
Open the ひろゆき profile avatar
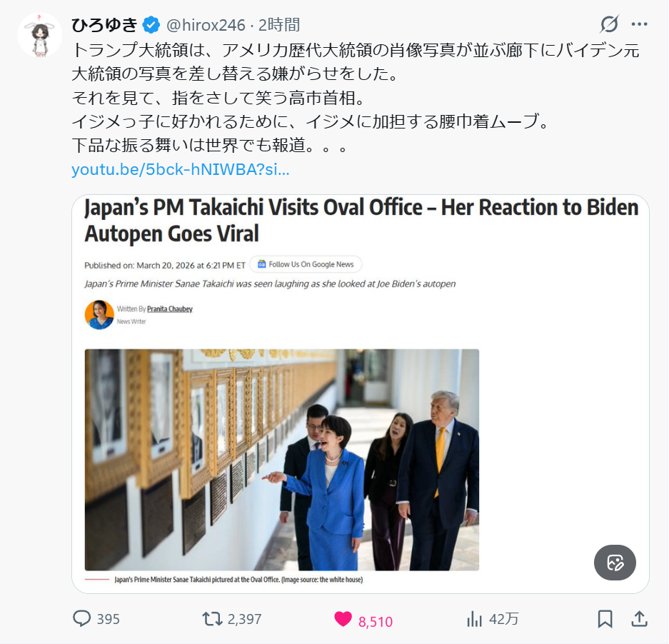pyautogui.click(x=40, y=36)
